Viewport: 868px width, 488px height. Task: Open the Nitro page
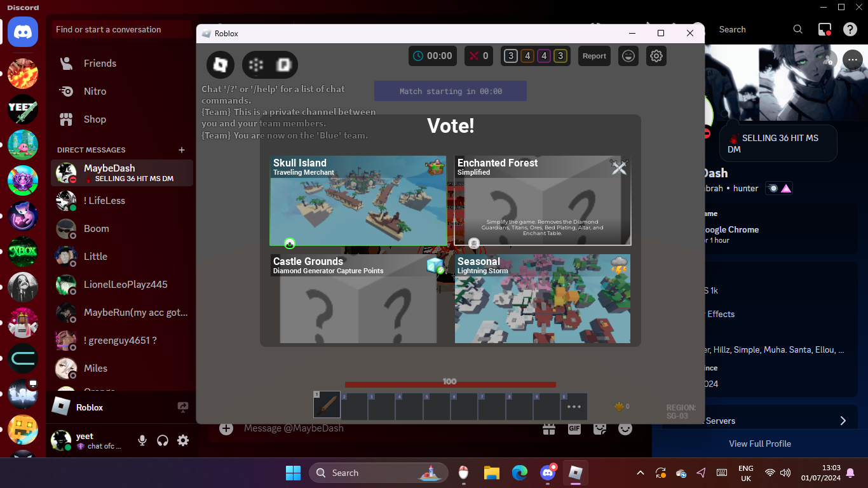point(122,91)
